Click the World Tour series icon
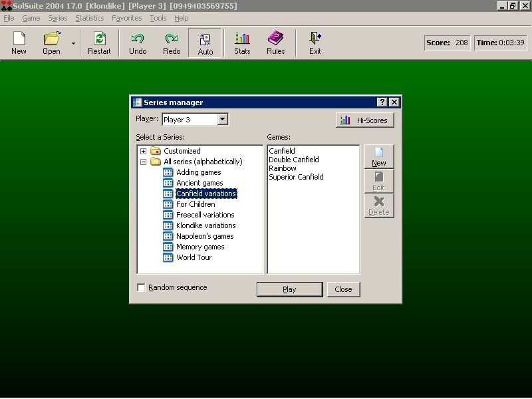 [x=168, y=257]
